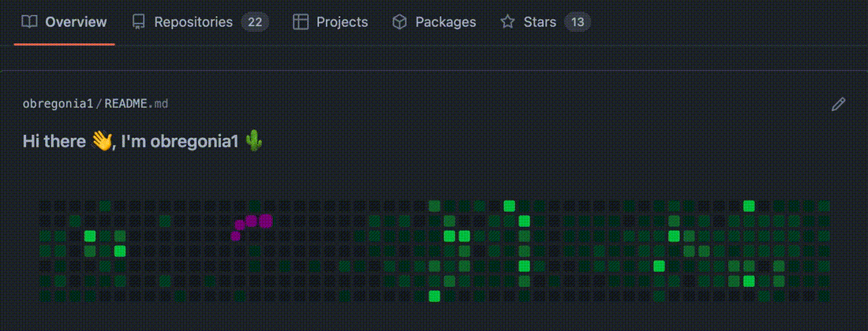Switch to the Repositories tab

(x=200, y=22)
